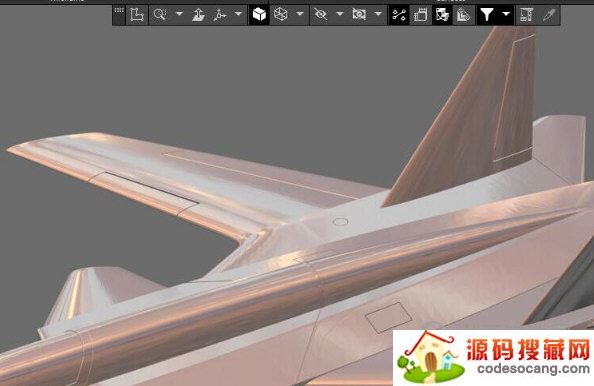Viewport: 594px width, 386px height.
Task: Select the axis pivot transform tool
Action: coord(219,15)
